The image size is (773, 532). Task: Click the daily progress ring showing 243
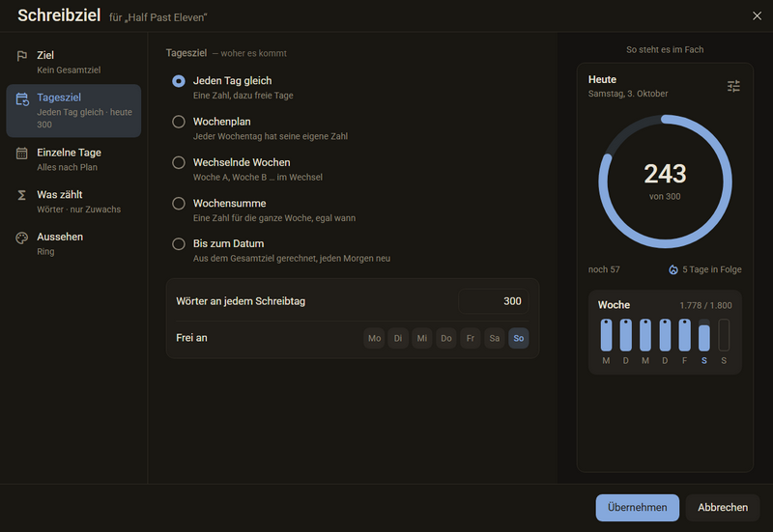(665, 182)
